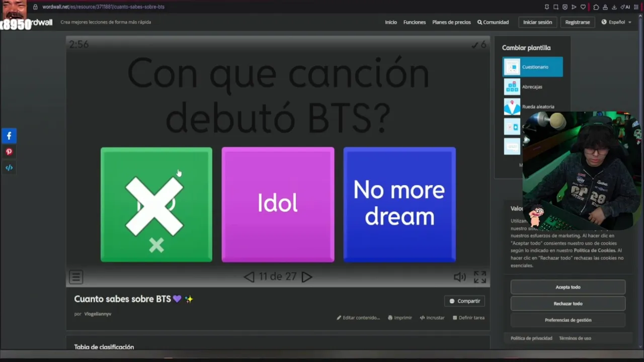The height and width of the screenshot is (362, 644).
Task: Open the quiz hamburger menu icon
Action: click(76, 277)
